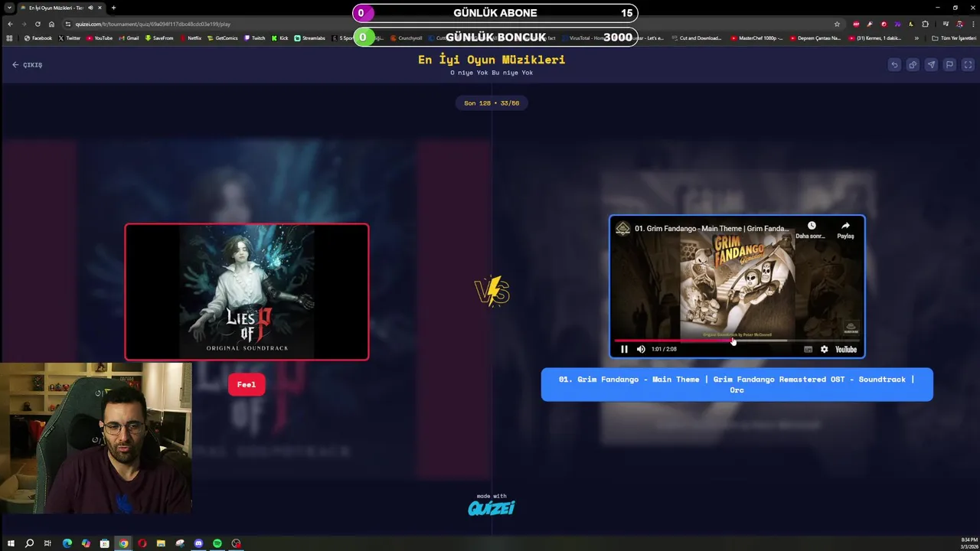Open Chrome three-dot menu
This screenshot has width=980, height=551.
pos(972,24)
